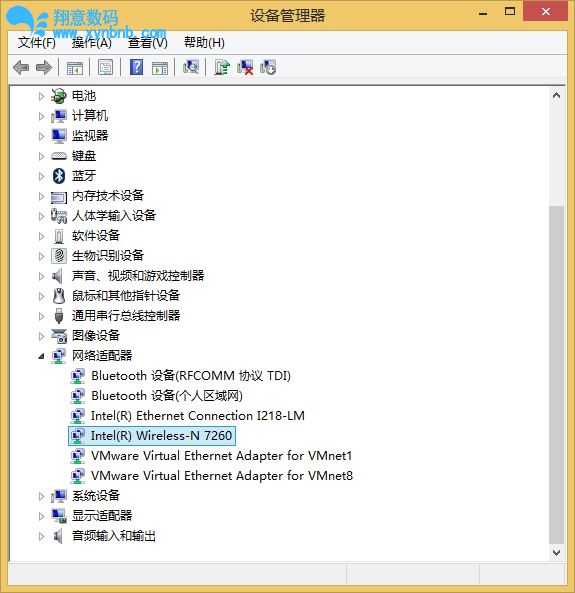Expand the 显示适配器 display adapters node
The height and width of the screenshot is (593, 575).
tap(41, 516)
